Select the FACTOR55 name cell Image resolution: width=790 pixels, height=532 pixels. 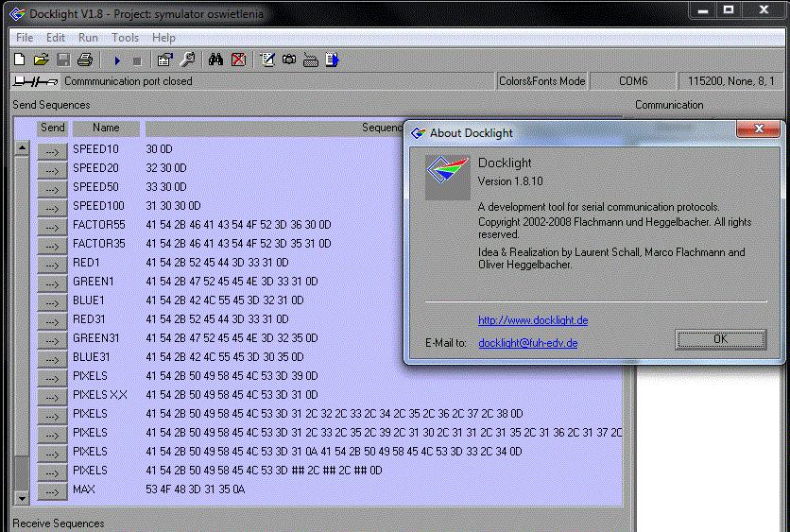pos(98,225)
